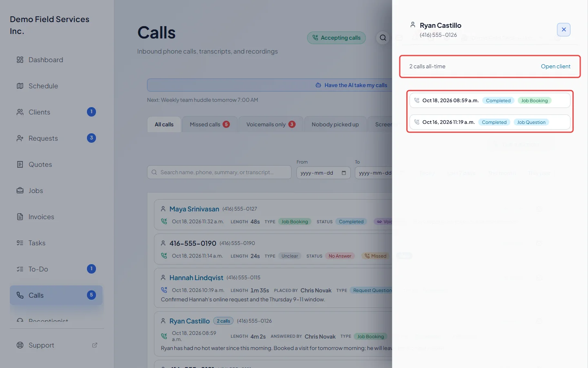Click Have the AI take my calls

351,85
